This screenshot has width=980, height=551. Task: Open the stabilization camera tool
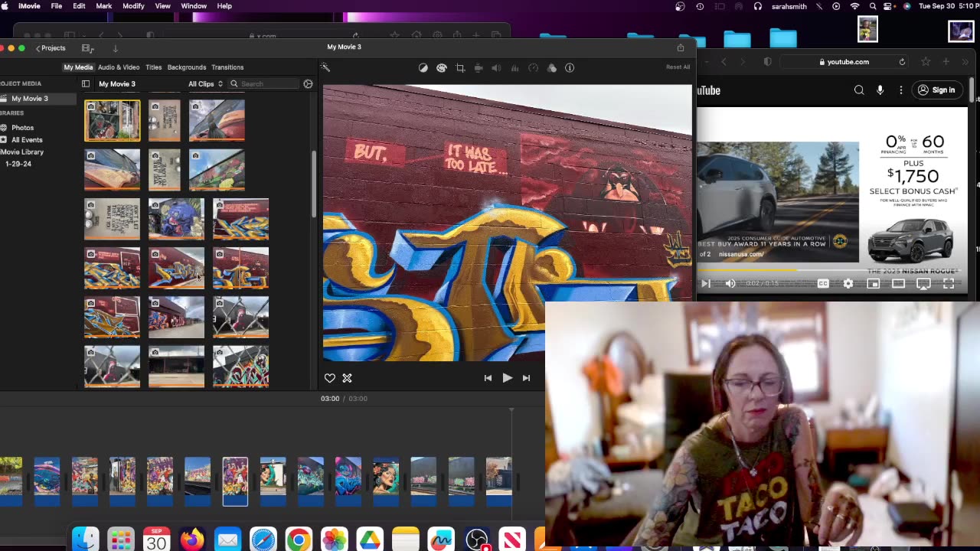pyautogui.click(x=479, y=67)
